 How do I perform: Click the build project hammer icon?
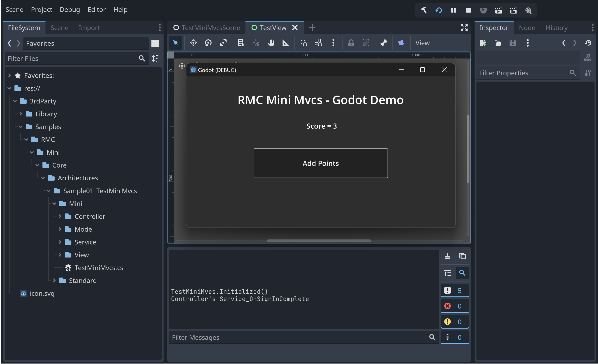tap(424, 10)
